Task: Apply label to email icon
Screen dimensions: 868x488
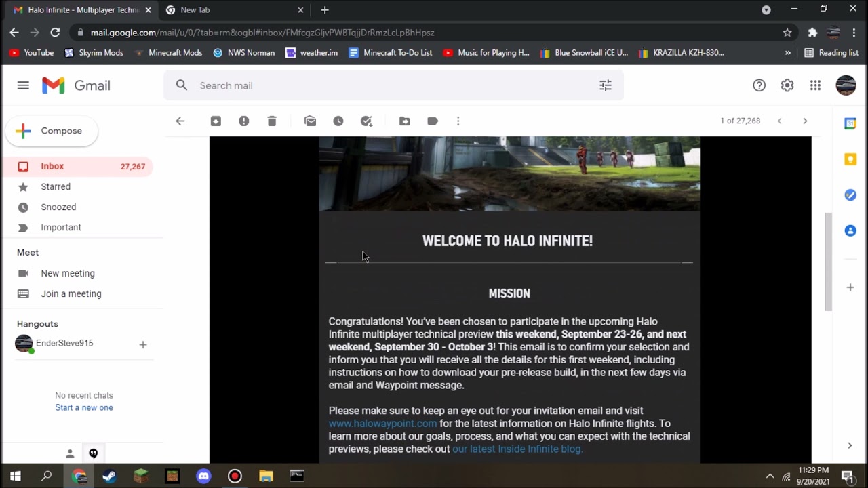Action: click(x=433, y=121)
